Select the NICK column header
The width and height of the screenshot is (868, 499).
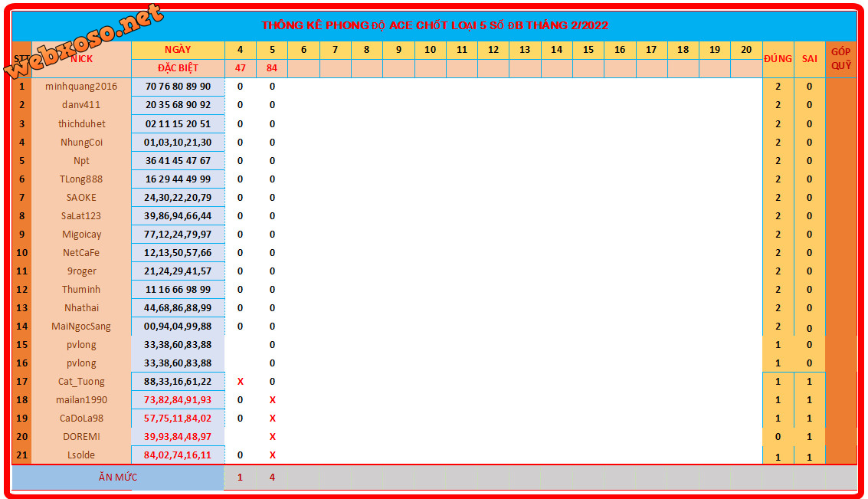[x=81, y=59]
